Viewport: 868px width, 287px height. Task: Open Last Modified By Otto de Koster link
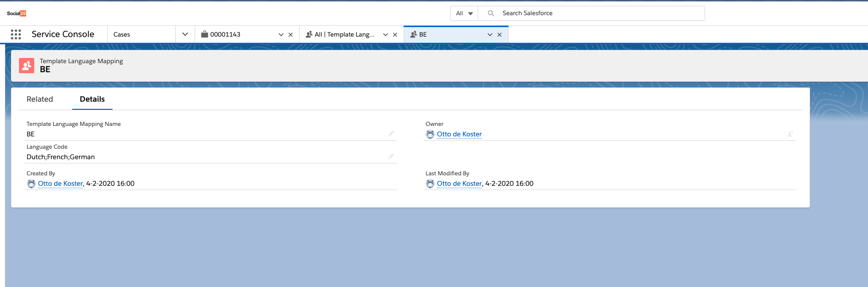[x=459, y=183]
